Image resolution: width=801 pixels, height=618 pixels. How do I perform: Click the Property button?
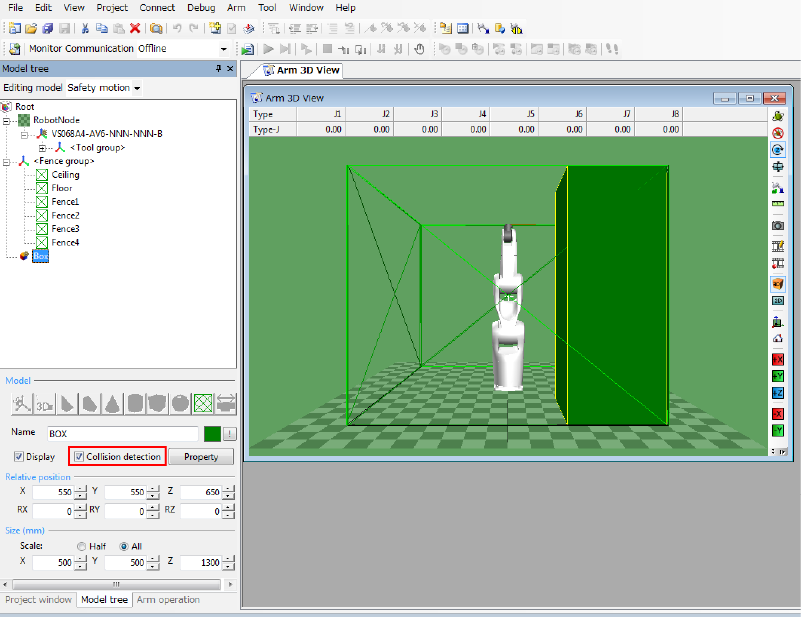pyautogui.click(x=201, y=457)
